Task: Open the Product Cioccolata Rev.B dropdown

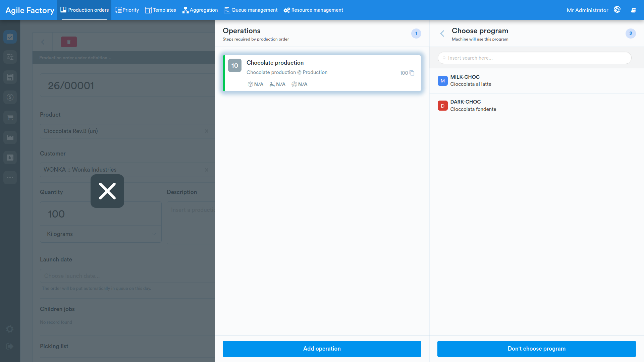Action: click(x=127, y=131)
